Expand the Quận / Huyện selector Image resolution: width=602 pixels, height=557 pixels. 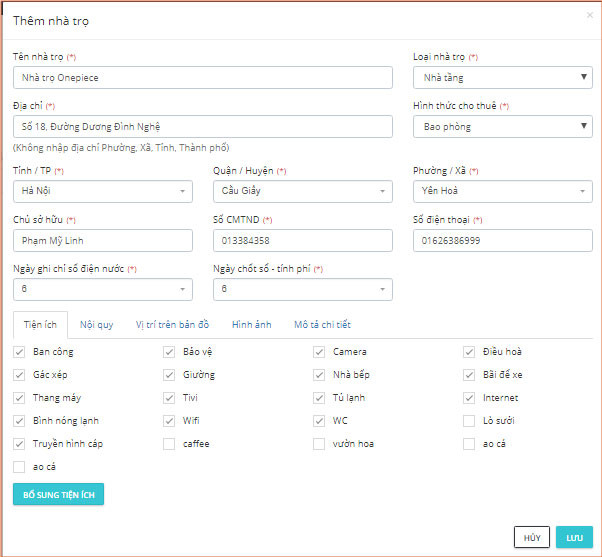coord(302,190)
